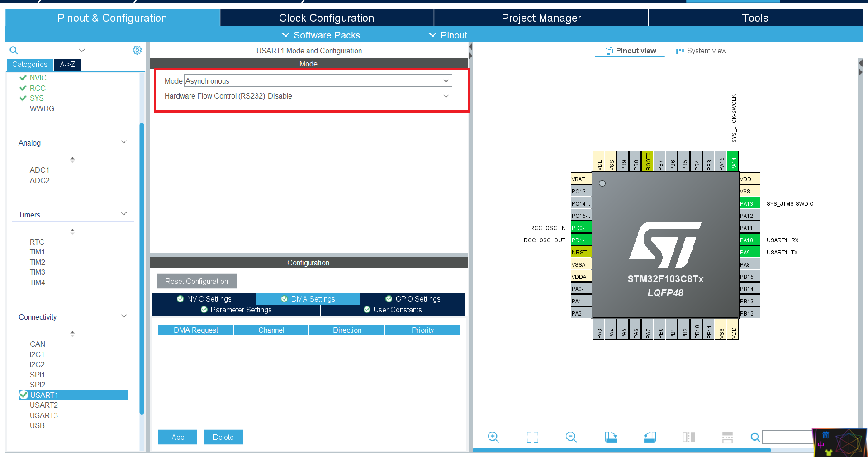The image size is (868, 457).
Task: Collapse the Timers category
Action: pos(123,214)
